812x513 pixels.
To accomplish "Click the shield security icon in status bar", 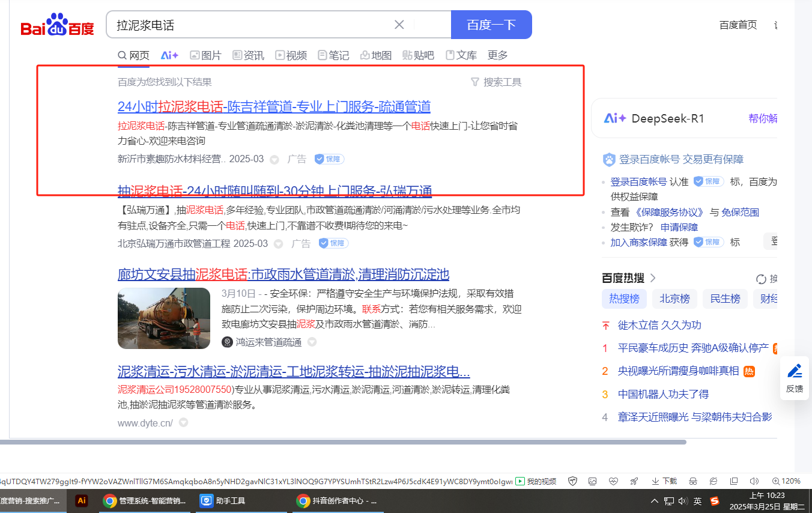I will 572,481.
